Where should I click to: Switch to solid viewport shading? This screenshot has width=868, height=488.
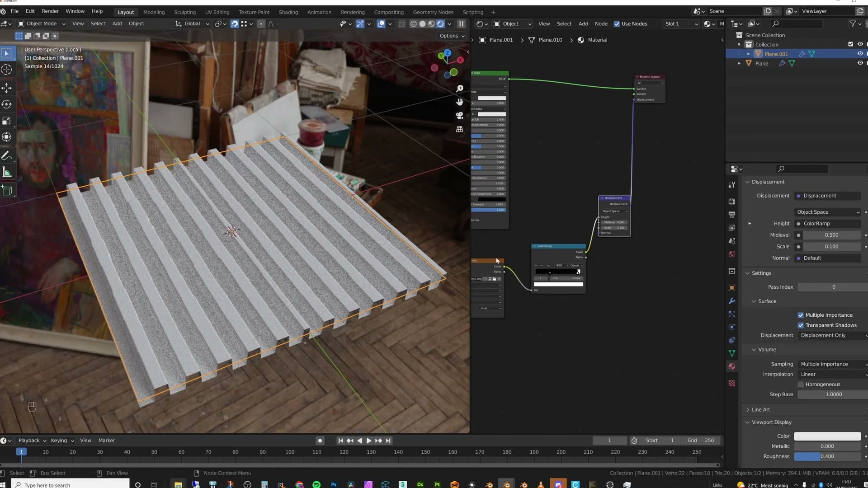tap(422, 24)
